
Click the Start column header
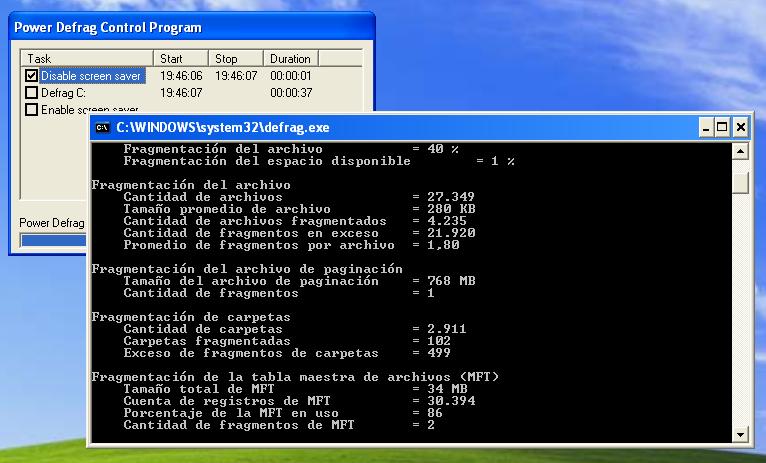[x=181, y=59]
